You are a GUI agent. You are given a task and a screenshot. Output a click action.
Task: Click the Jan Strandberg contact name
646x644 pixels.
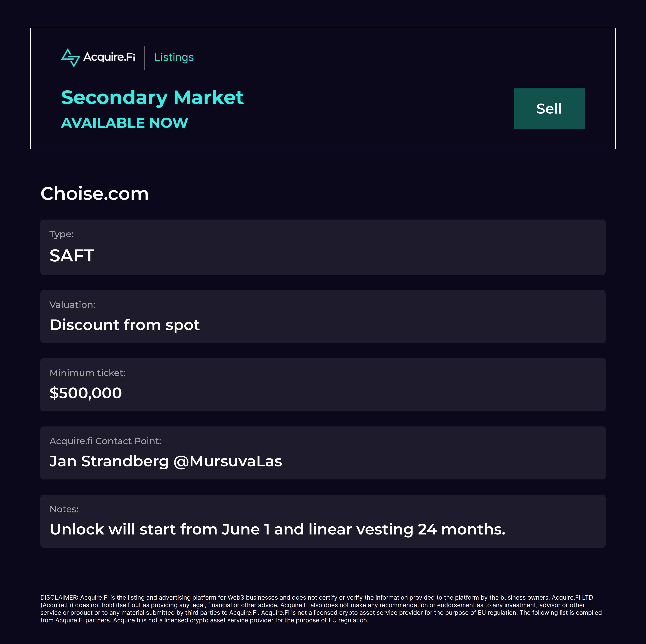[109, 461]
